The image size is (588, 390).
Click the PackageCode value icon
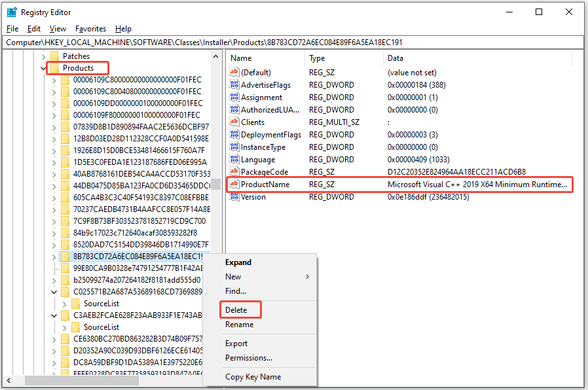click(234, 172)
